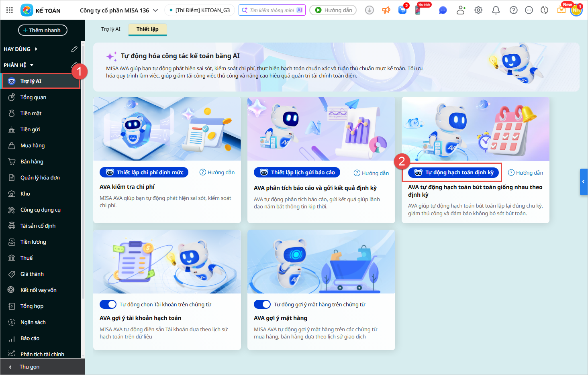This screenshot has height=375, width=588.
Task: Click the edit pencil beside HAY DÙNG
Action: [74, 49]
